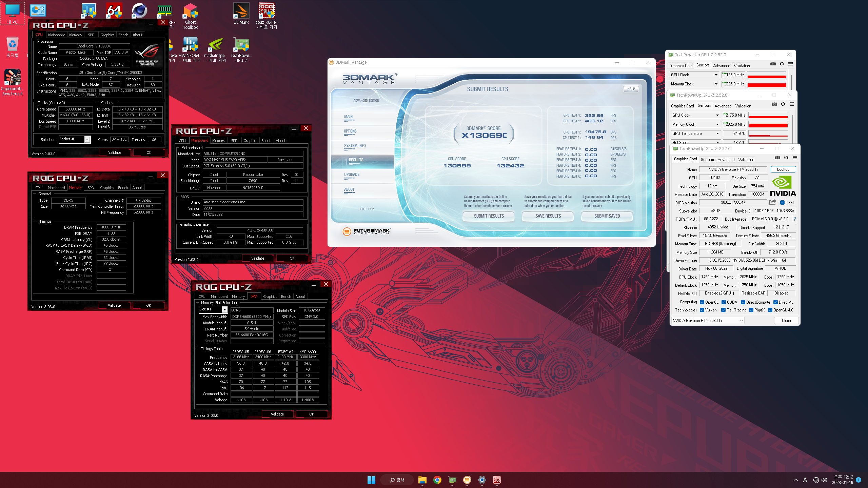Open the AIDA64 desktop shortcut icon
868x488 pixels.
(114, 11)
